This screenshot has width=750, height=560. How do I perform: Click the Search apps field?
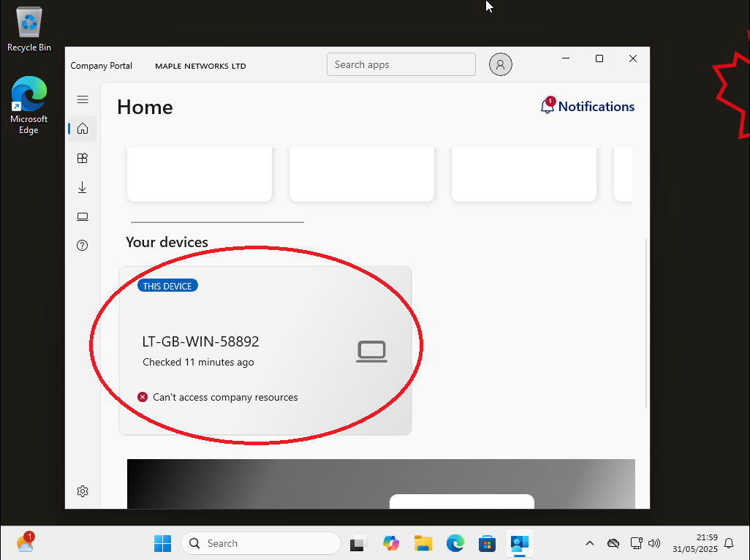(x=401, y=64)
